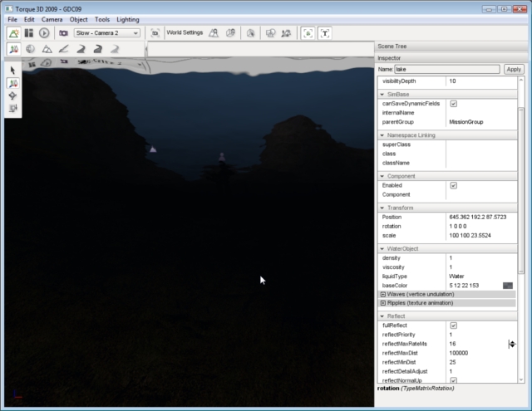Viewport: 532px width, 411px height.
Task: Expand Ripples (texture animation) group
Action: click(x=383, y=303)
